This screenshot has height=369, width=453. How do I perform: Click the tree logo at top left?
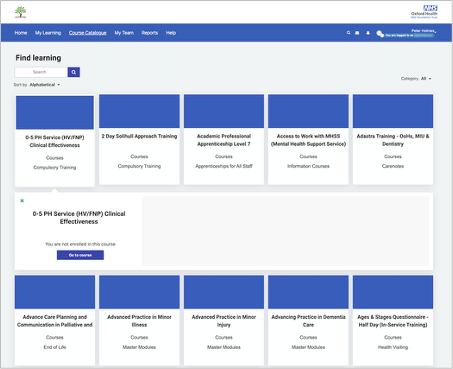click(20, 12)
